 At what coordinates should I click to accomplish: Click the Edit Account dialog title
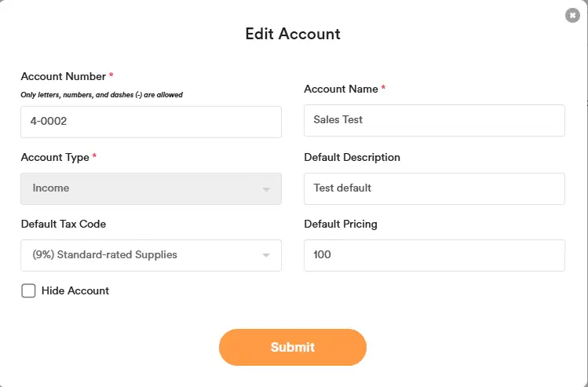[293, 34]
